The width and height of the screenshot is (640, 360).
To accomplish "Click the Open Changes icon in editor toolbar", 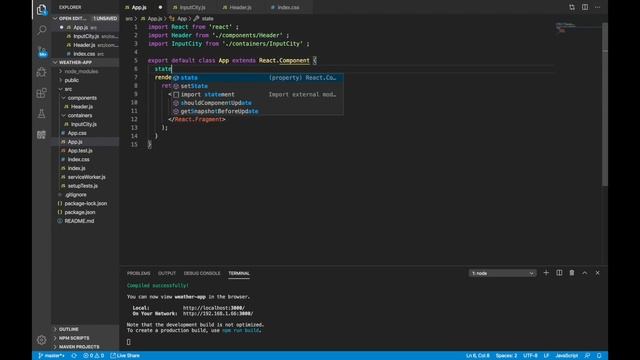I will pyautogui.click(x=572, y=7).
